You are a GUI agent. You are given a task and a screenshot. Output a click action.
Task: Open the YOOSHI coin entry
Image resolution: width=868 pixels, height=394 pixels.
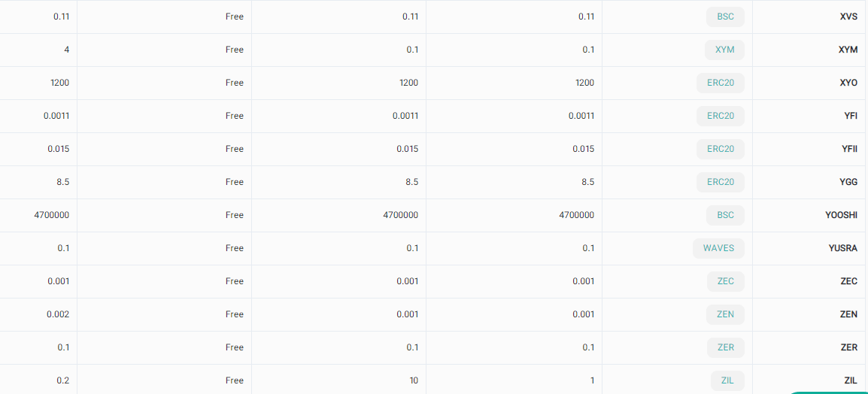click(x=841, y=215)
